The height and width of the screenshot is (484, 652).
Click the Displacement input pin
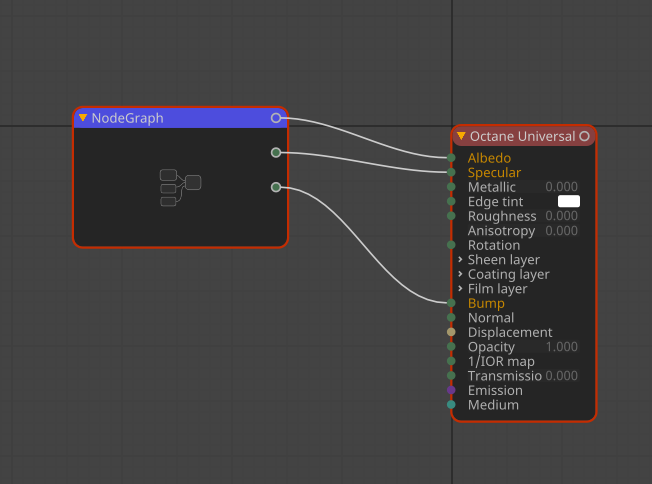451,332
